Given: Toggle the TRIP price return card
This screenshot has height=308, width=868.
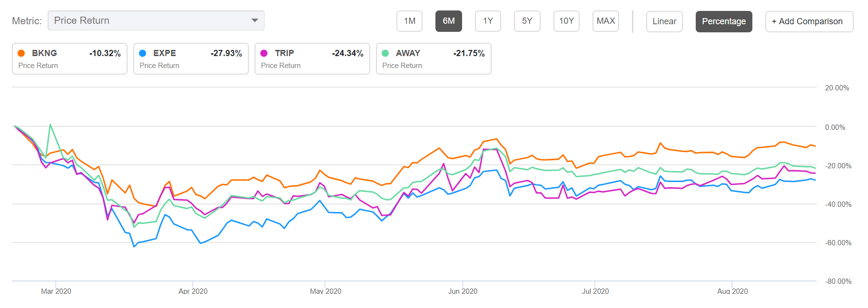Looking at the screenshot, I should coord(312,59).
